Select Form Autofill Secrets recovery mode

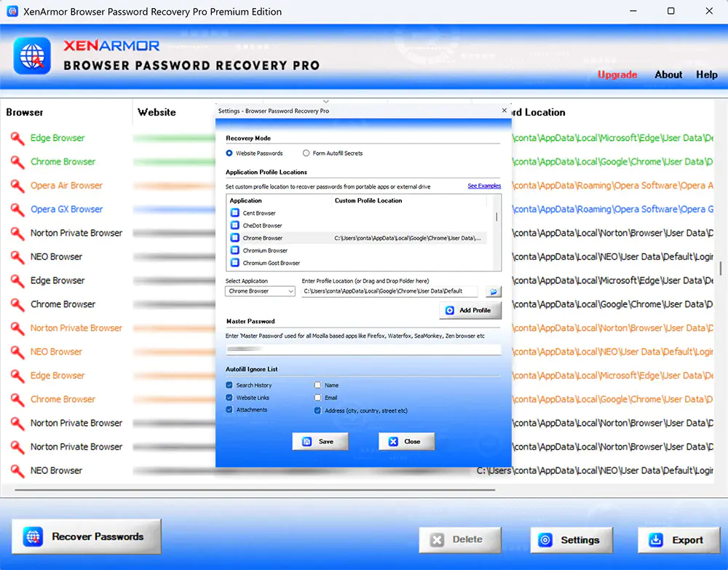tap(306, 153)
